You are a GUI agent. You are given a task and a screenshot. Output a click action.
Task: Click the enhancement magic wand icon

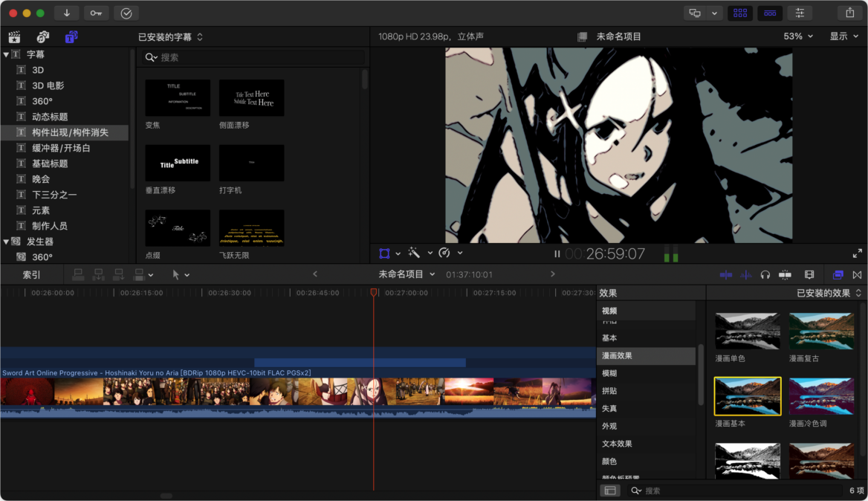pyautogui.click(x=415, y=253)
